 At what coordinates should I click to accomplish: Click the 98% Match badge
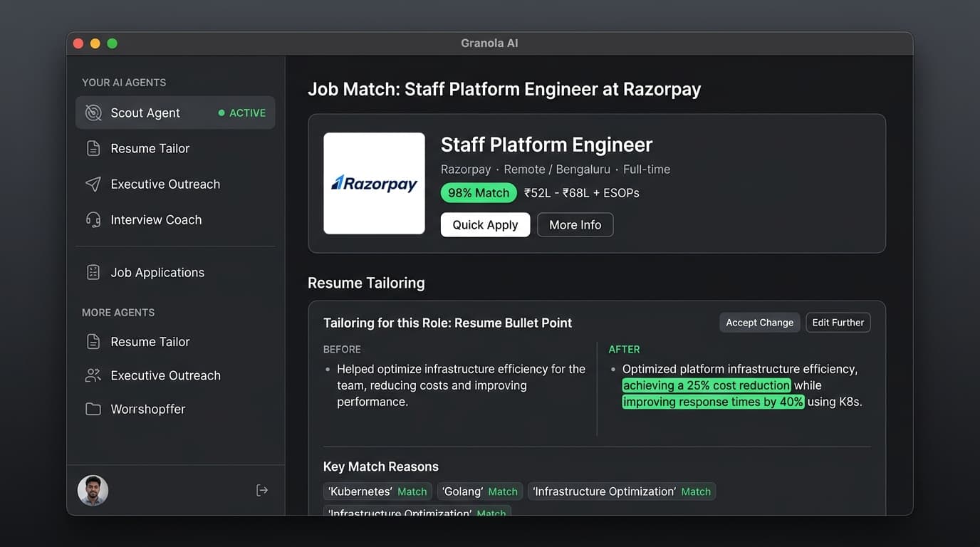tap(479, 193)
